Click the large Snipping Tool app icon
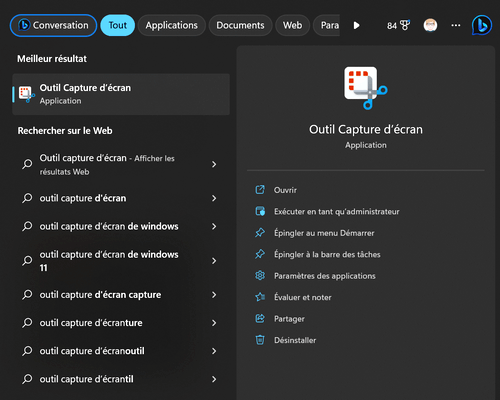 [366, 88]
